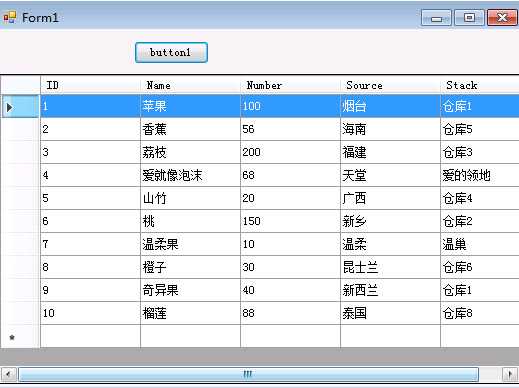Select the cell 荔枝
This screenshot has height=388, width=519.
coord(190,152)
